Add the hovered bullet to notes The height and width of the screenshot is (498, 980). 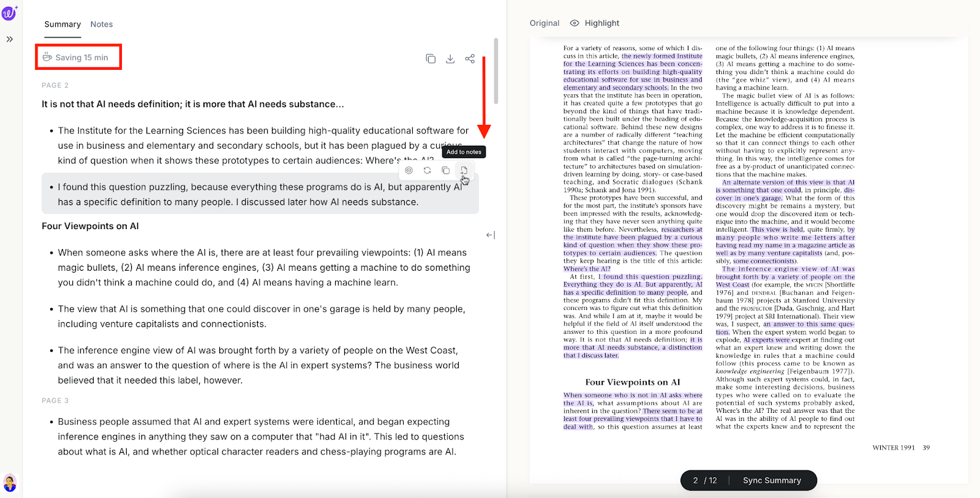click(x=464, y=170)
